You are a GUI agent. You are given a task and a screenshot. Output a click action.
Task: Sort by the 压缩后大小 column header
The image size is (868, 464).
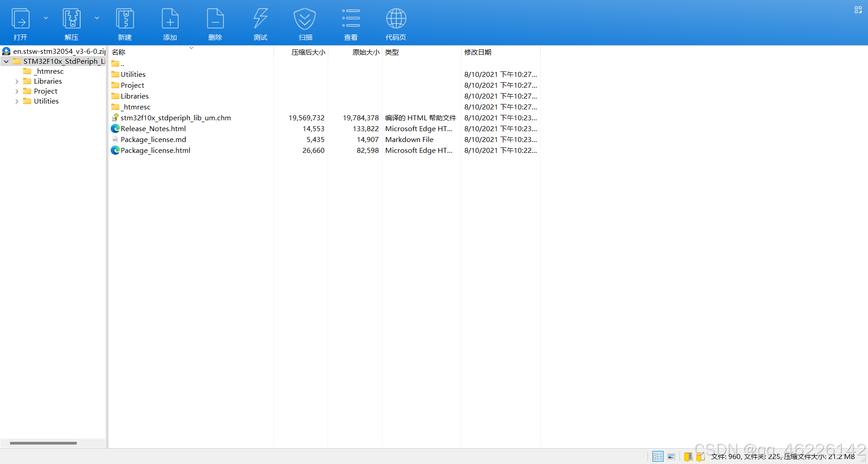coord(308,52)
